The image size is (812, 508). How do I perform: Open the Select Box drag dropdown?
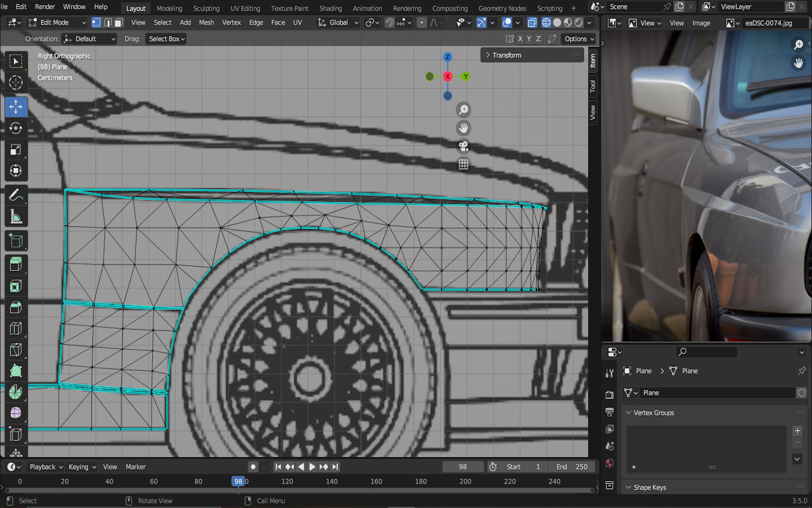[166, 39]
